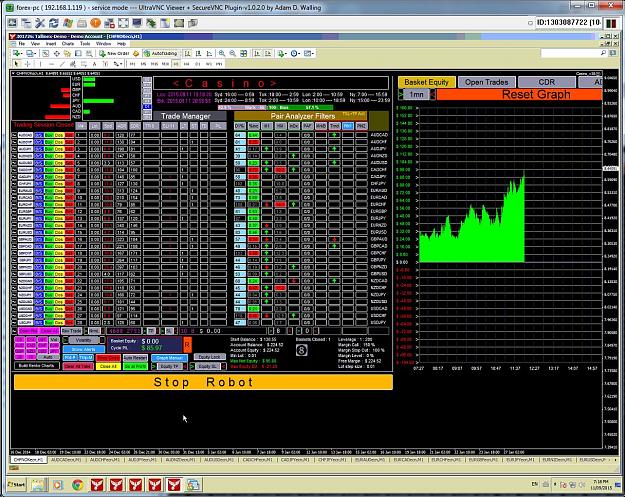Open Windows Explorer from the taskbar
This screenshot has height=497, width=625.
tap(39, 485)
